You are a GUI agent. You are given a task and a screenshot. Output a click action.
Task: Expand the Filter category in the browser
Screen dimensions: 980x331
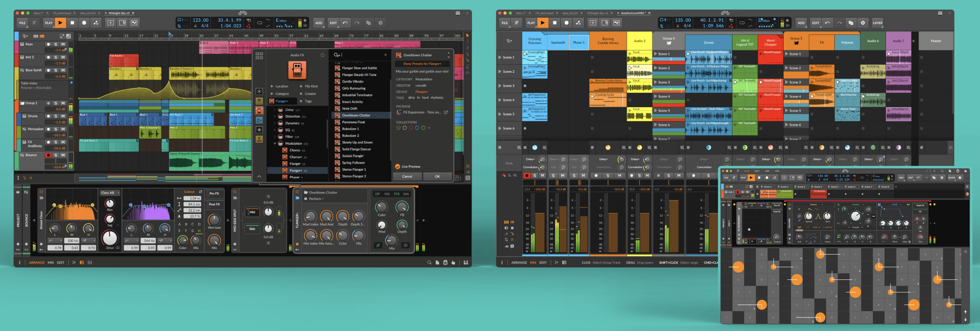pyautogui.click(x=275, y=137)
